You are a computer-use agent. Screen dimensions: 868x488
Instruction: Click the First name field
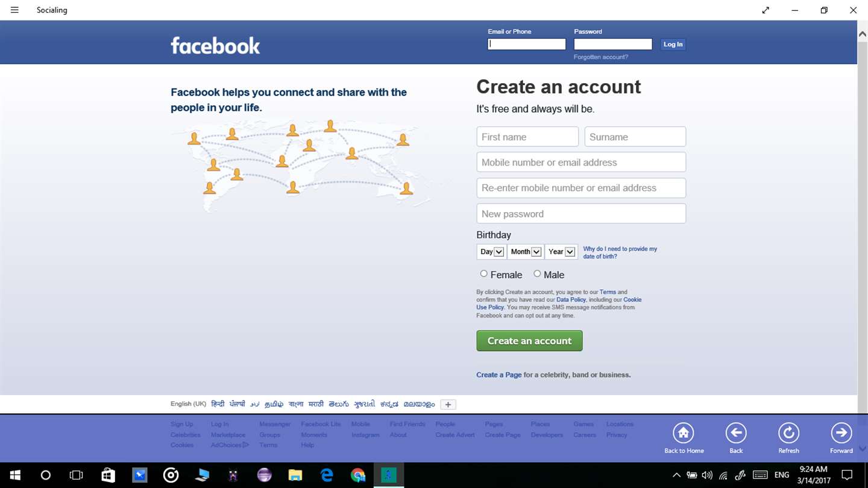coord(527,137)
